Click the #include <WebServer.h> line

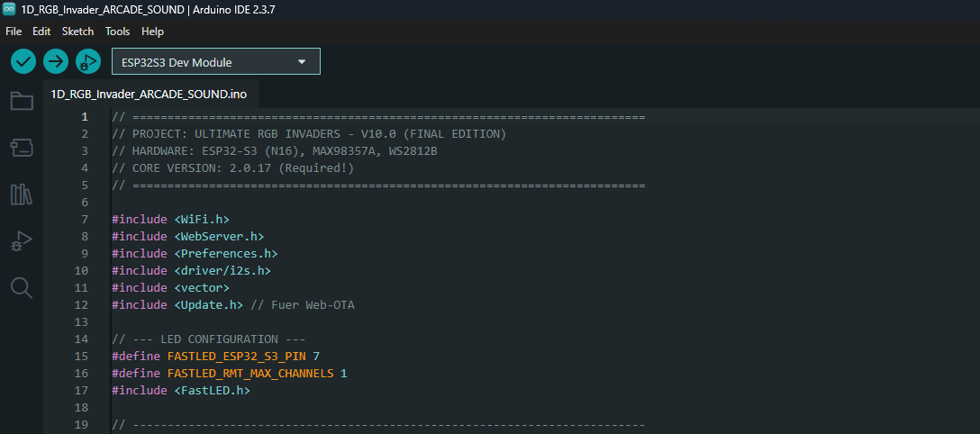pyautogui.click(x=188, y=237)
